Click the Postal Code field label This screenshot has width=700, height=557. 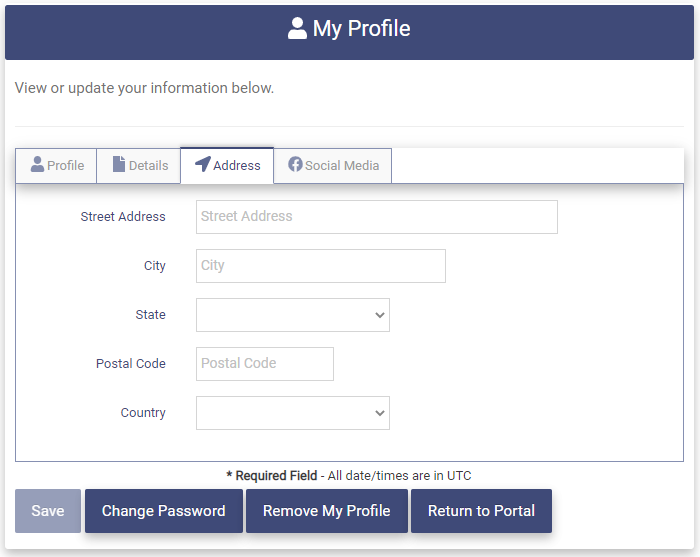coord(131,364)
